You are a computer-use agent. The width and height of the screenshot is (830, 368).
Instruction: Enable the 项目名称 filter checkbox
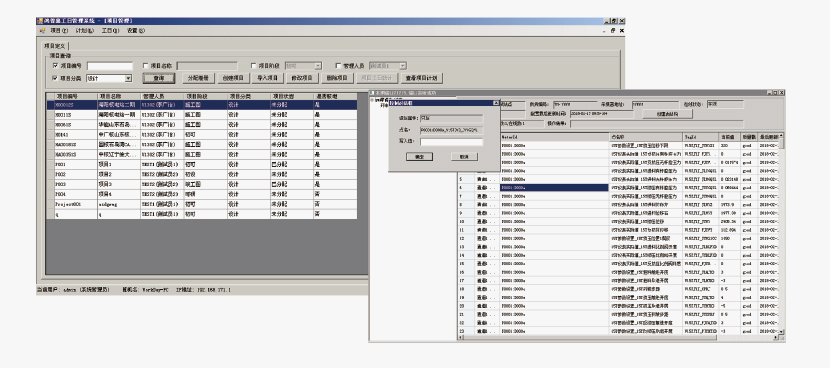coord(146,66)
